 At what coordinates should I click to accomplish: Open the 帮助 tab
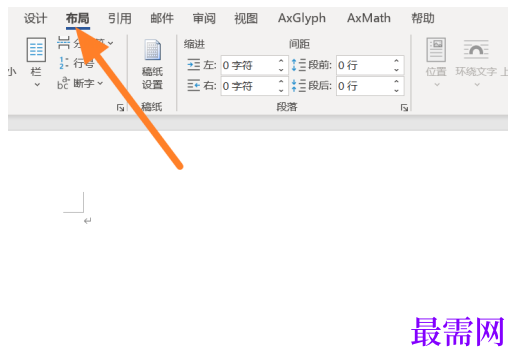click(423, 18)
